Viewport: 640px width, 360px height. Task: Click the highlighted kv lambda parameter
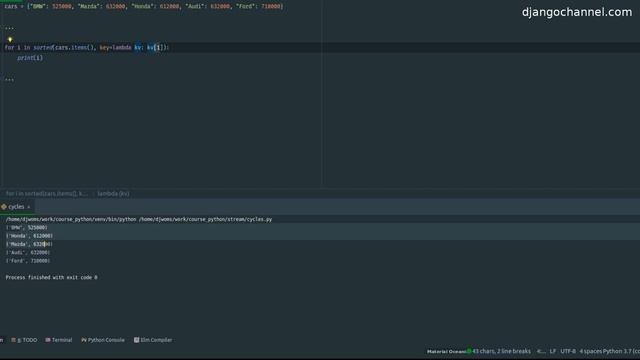[138, 47]
